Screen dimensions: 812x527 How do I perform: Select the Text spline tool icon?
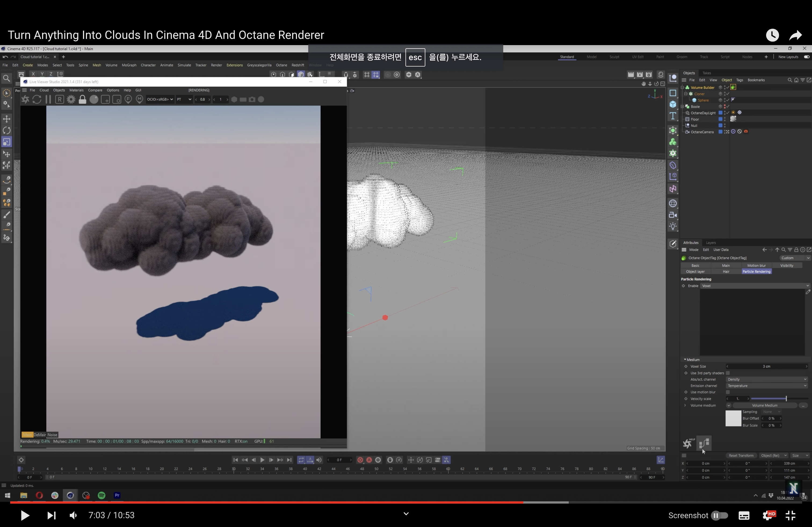pyautogui.click(x=673, y=116)
